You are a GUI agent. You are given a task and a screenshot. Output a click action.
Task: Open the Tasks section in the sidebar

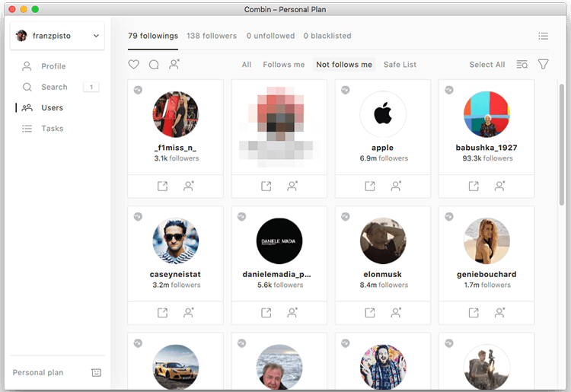point(52,129)
